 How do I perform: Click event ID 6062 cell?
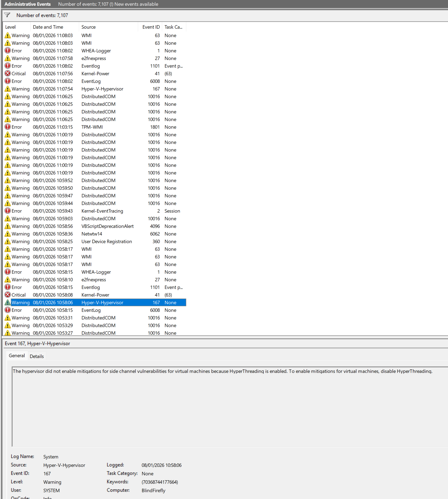(155, 234)
